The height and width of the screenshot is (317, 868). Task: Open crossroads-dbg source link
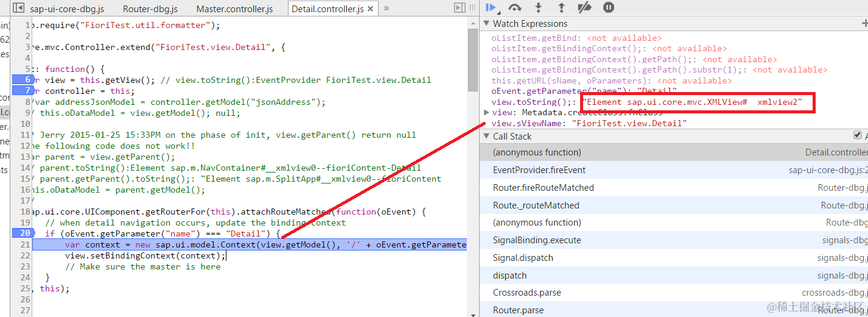(835, 293)
